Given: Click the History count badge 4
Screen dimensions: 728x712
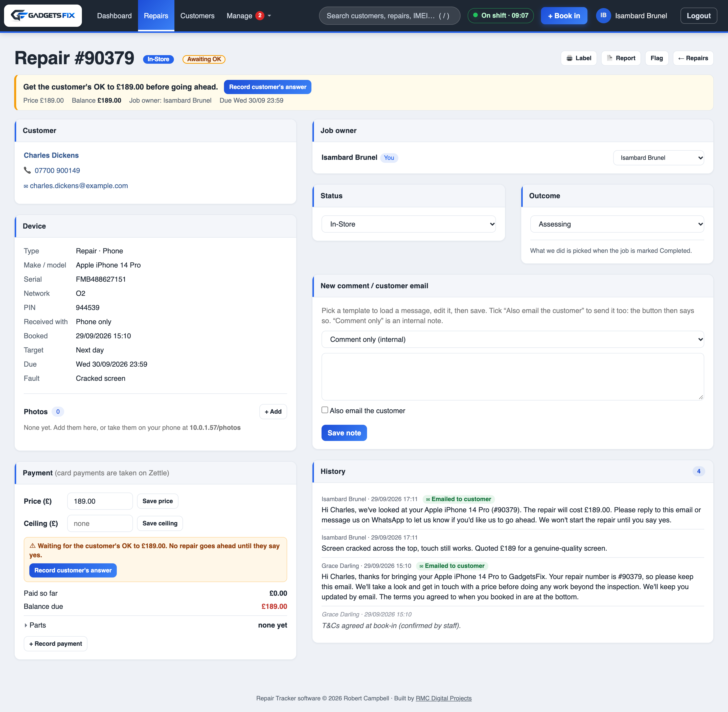Looking at the screenshot, I should point(698,471).
